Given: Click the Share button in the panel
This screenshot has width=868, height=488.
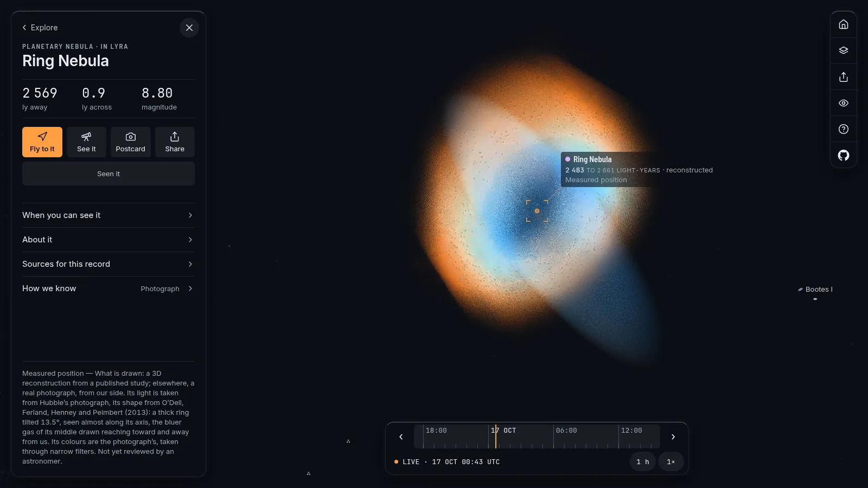Looking at the screenshot, I should 175,142.
